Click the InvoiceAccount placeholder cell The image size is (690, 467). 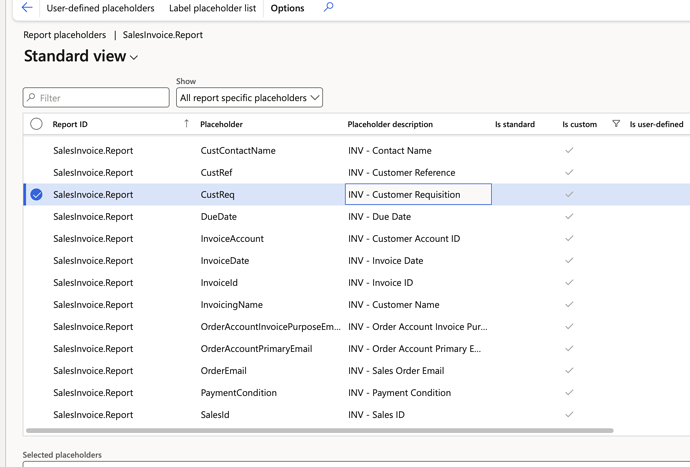[232, 239]
